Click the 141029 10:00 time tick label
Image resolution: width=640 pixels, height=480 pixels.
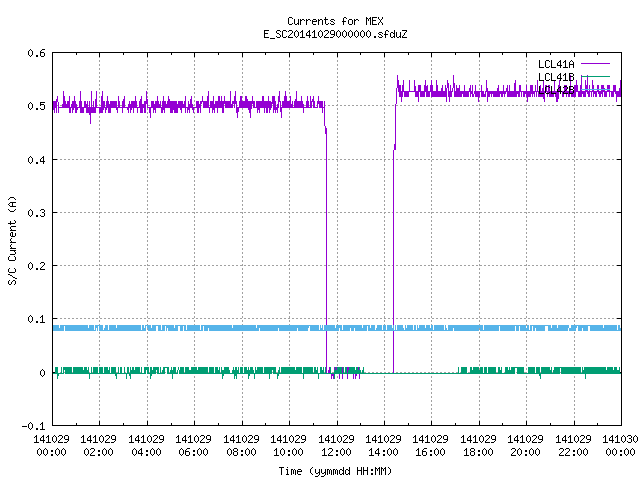pos(289,445)
